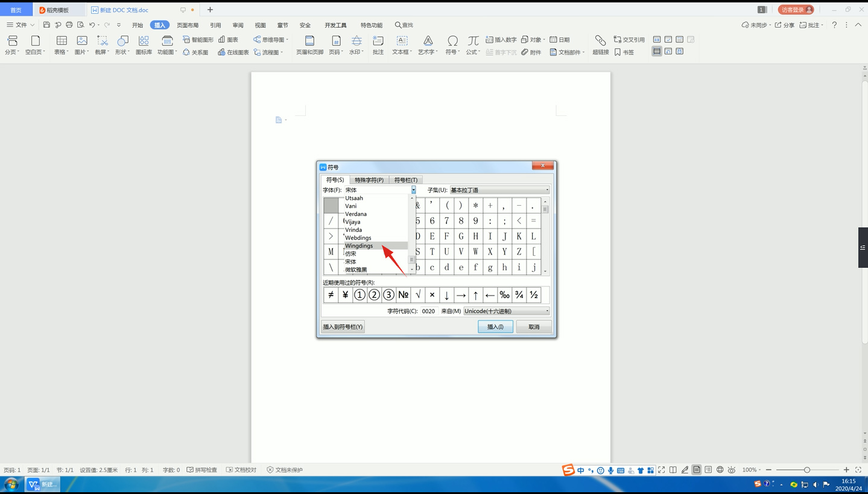Open the 100% zoom level dropdown
Viewport: 868px width, 494px height.
752,470
